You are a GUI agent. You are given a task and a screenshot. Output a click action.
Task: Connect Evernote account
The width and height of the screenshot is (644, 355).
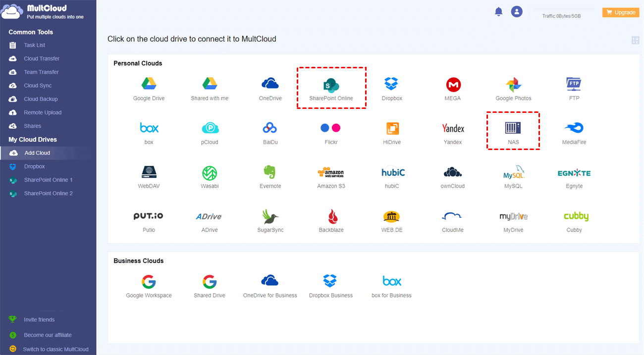[270, 172]
